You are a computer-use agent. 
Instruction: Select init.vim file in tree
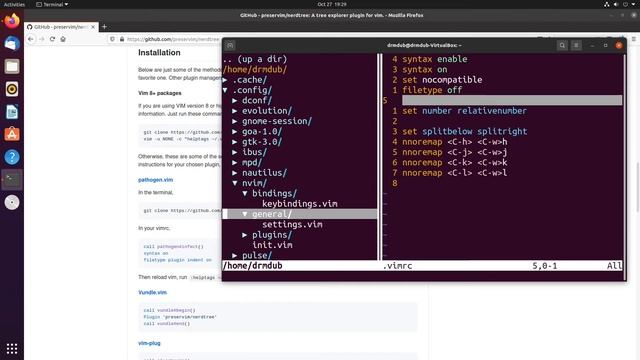coord(272,245)
